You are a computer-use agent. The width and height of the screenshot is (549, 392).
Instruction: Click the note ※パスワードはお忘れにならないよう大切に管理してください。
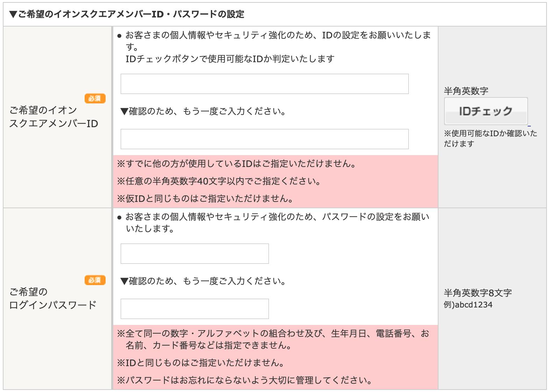tap(244, 380)
